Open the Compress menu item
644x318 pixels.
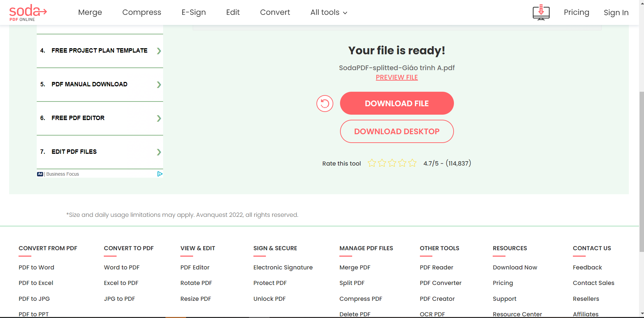(x=142, y=12)
